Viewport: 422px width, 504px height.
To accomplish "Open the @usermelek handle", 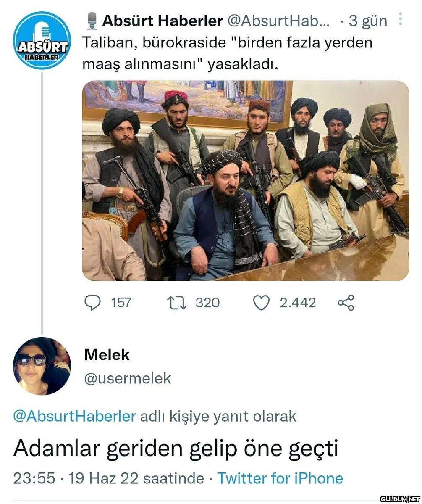I will pos(128,378).
